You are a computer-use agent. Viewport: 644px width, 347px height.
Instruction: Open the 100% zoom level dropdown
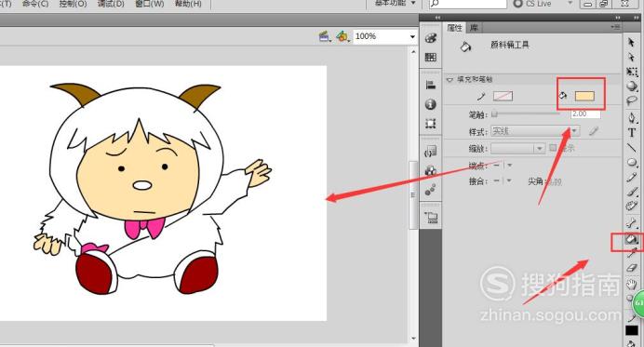tap(385, 36)
